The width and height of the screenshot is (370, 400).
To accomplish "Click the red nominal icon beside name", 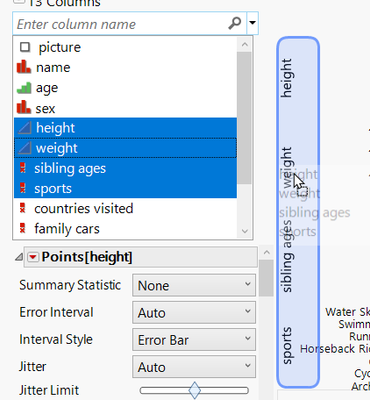I will 24,67.
